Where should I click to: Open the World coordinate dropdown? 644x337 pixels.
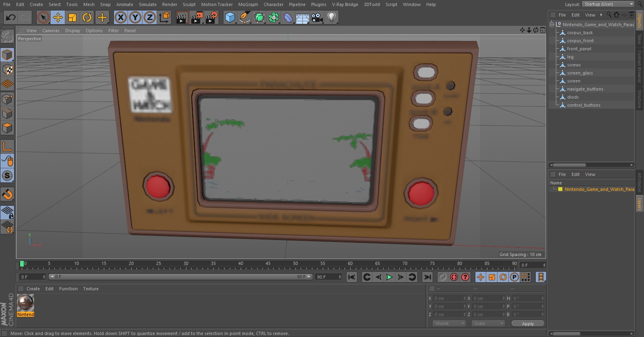point(449,323)
